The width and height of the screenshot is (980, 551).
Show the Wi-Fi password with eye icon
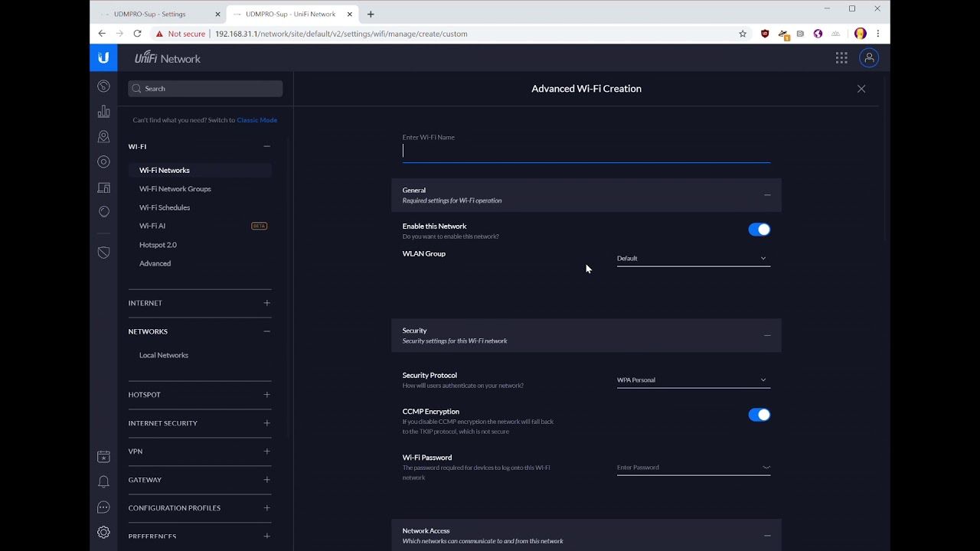click(x=766, y=468)
